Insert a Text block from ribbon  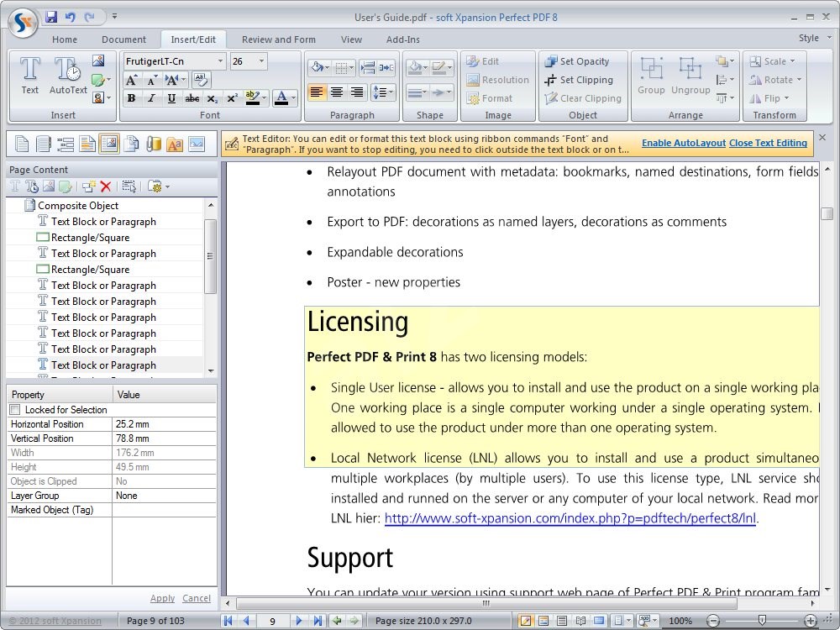30,76
